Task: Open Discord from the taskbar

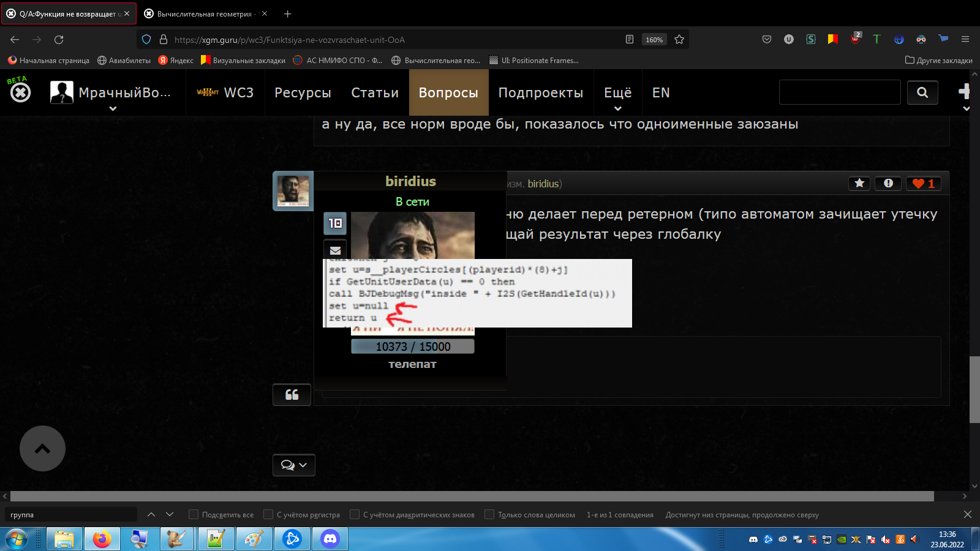Action: tap(330, 539)
